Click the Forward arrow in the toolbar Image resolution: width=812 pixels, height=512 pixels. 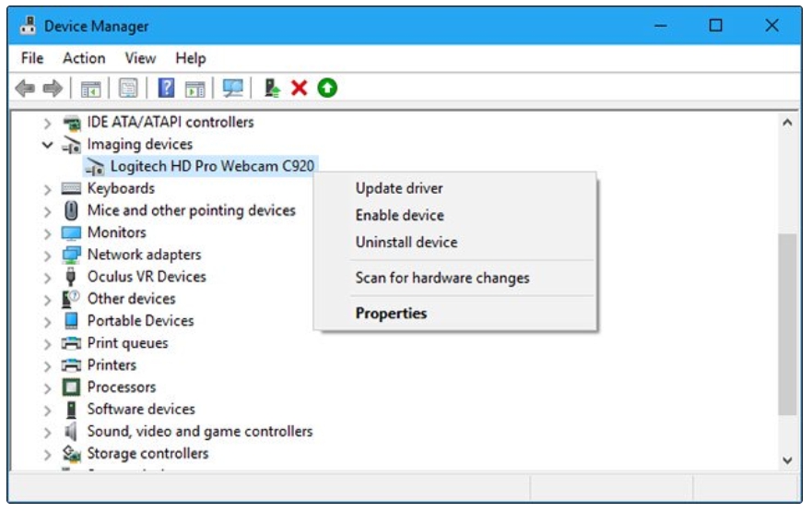click(53, 89)
